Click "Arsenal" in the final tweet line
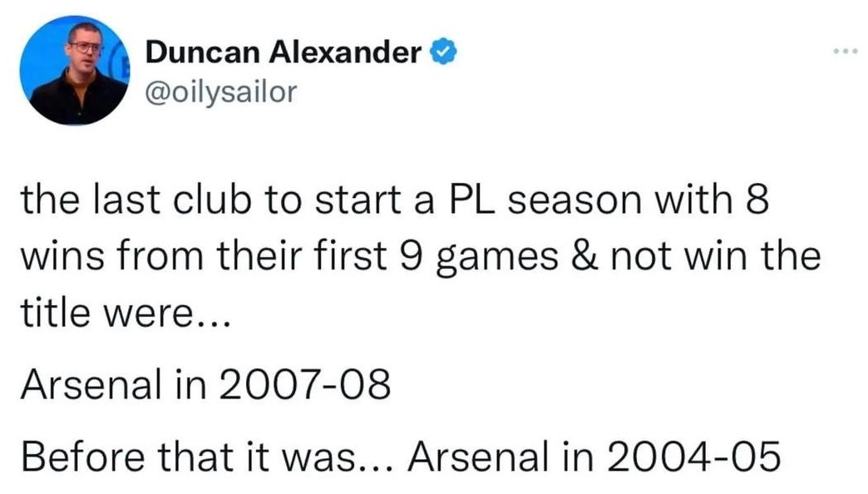Screen dimensions: 868x494 tap(480, 457)
